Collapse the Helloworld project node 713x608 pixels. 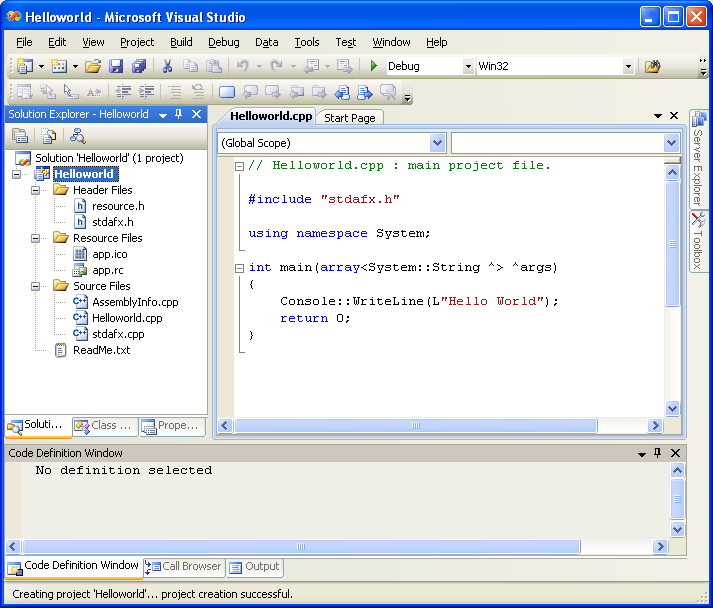16,174
